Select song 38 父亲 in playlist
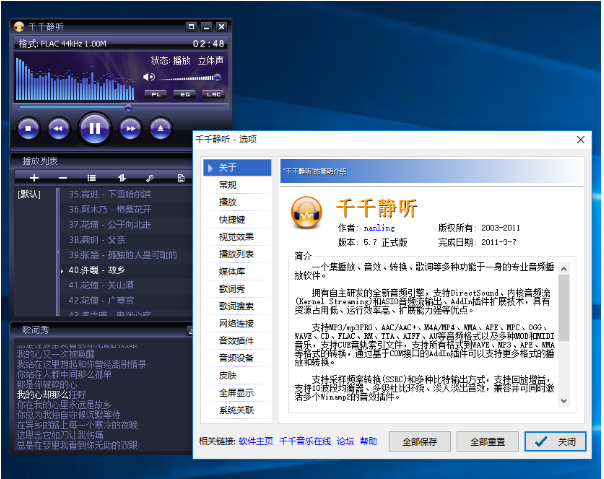Image resolution: width=604 pixels, height=479 pixels. coord(127,240)
